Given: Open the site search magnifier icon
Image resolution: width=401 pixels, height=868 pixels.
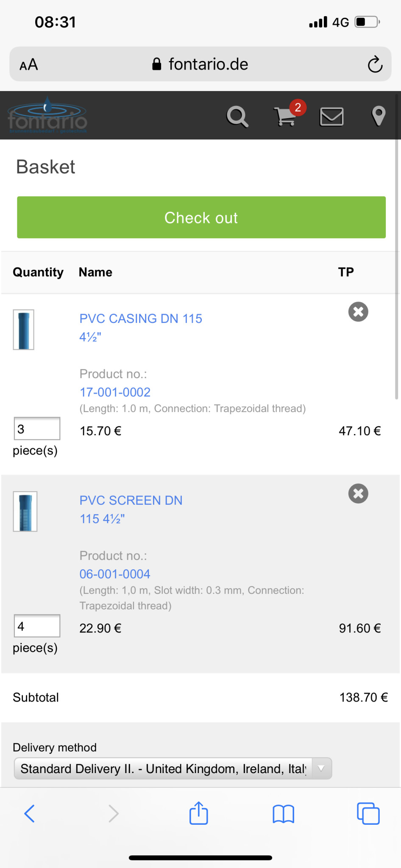Looking at the screenshot, I should coord(237,117).
